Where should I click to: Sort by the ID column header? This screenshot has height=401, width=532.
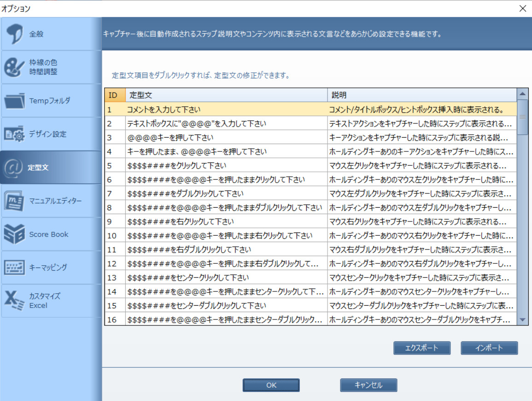(114, 95)
